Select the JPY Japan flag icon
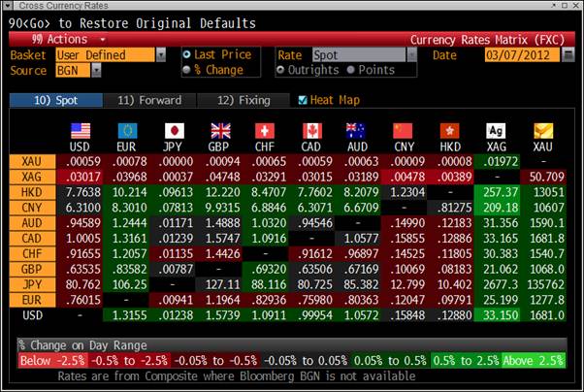This screenshot has width=584, height=392. [x=174, y=130]
